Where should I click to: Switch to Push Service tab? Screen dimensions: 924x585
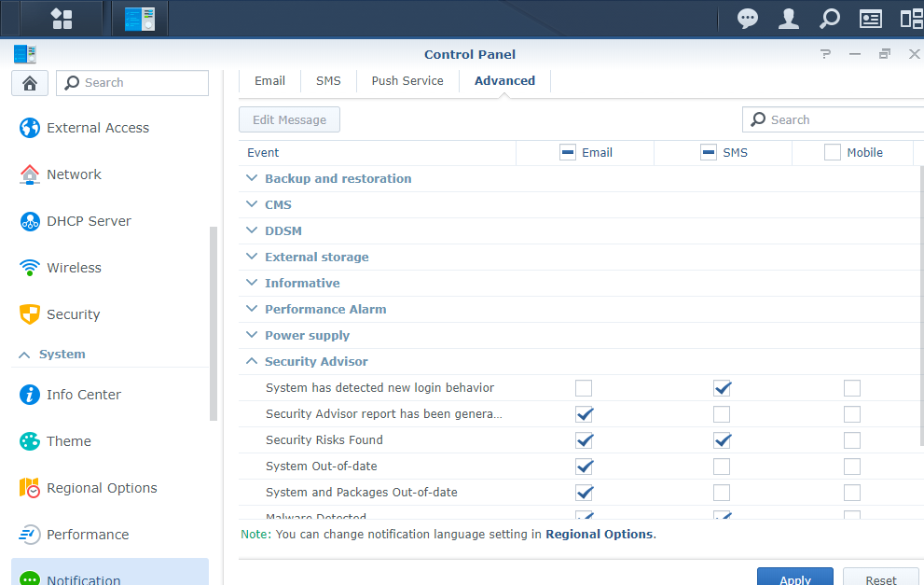(407, 81)
